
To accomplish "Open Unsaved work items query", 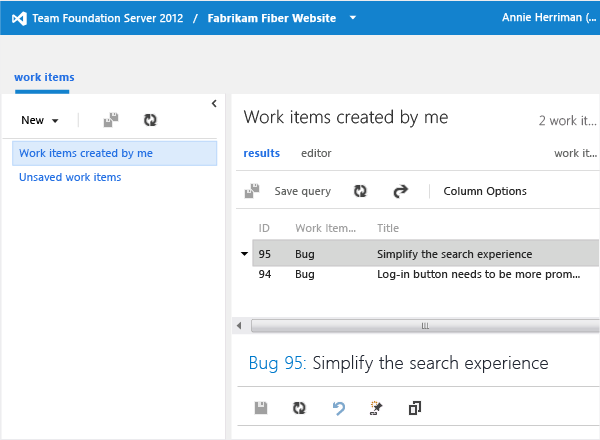I will click(70, 177).
